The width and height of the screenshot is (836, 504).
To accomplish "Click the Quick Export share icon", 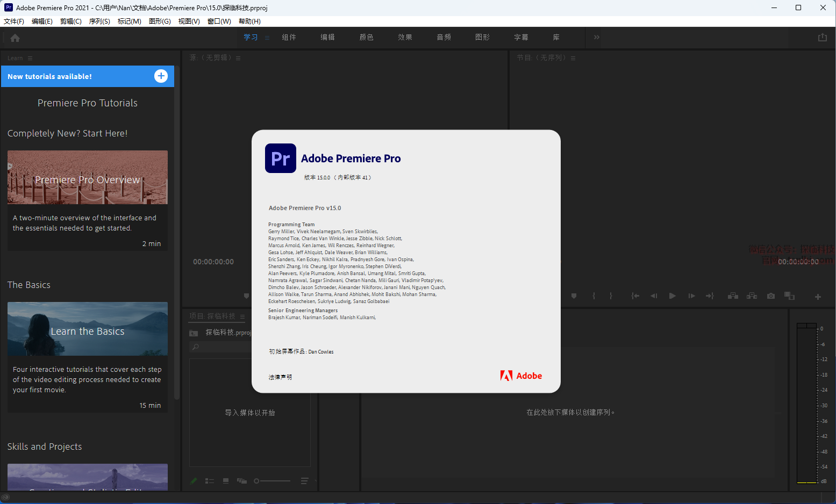I will [x=822, y=38].
